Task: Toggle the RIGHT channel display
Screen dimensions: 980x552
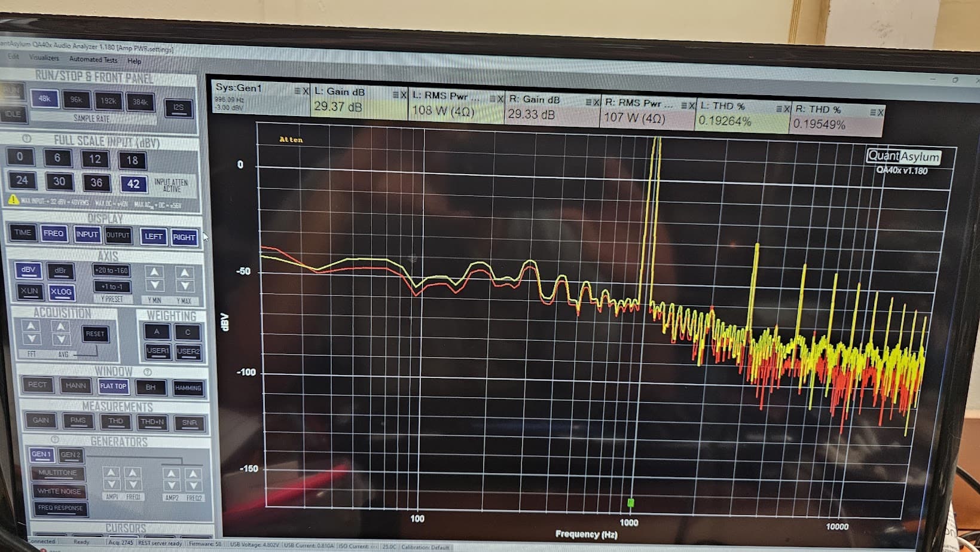Action: (184, 237)
